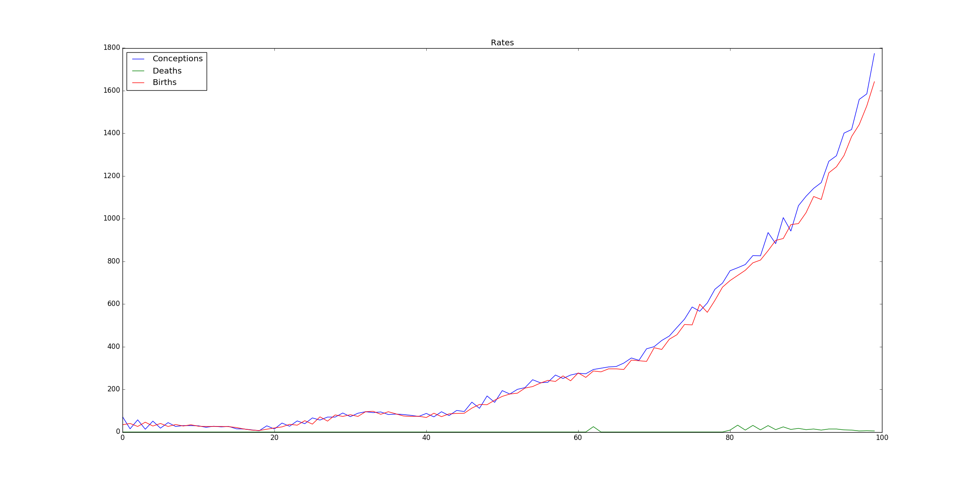Click y-axis tick label 600
Screen dimensions: 980x480
114,304
